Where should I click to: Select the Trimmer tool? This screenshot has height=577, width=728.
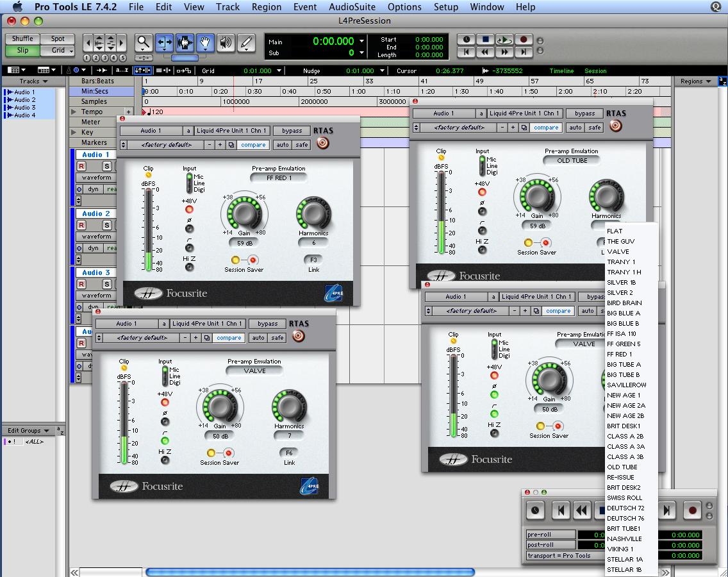point(164,43)
